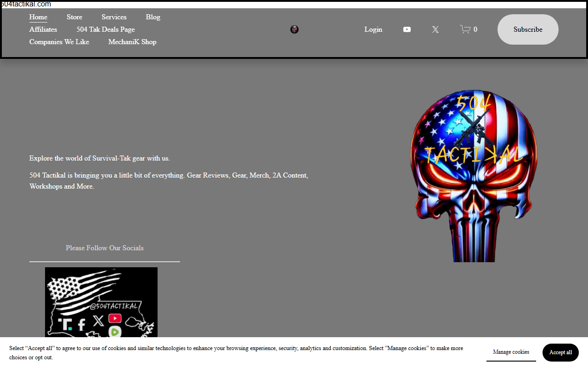Open the MechaniK Shop page
Image resolution: width=588 pixels, height=368 pixels.
[x=132, y=42]
